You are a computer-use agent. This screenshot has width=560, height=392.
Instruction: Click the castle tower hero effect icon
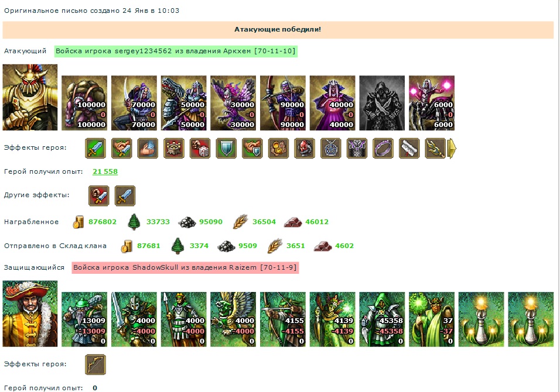[x=174, y=148]
